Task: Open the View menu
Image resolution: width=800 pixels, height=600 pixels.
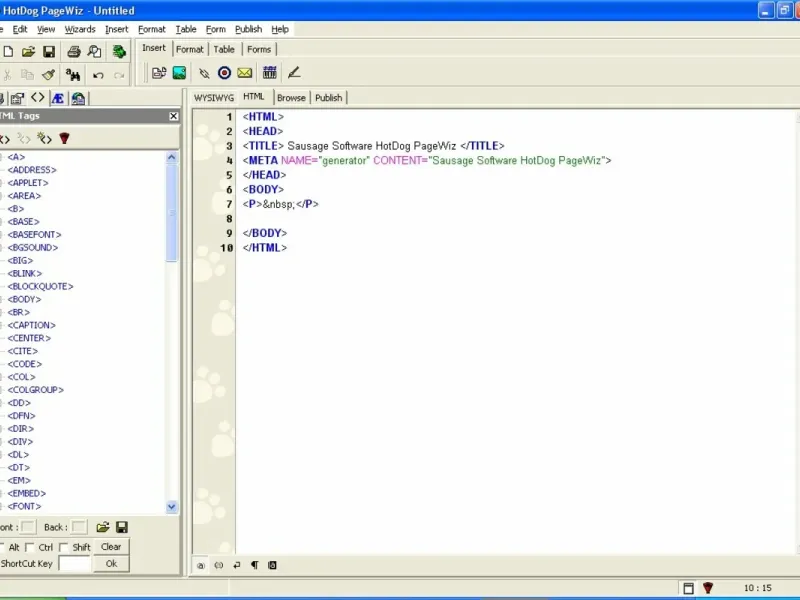Action: click(x=46, y=29)
